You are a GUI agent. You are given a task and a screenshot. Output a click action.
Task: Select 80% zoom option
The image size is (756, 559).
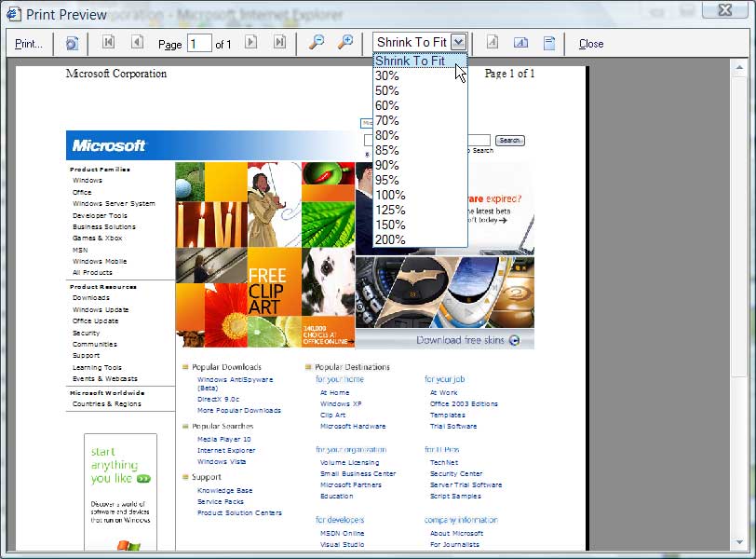pyautogui.click(x=420, y=135)
